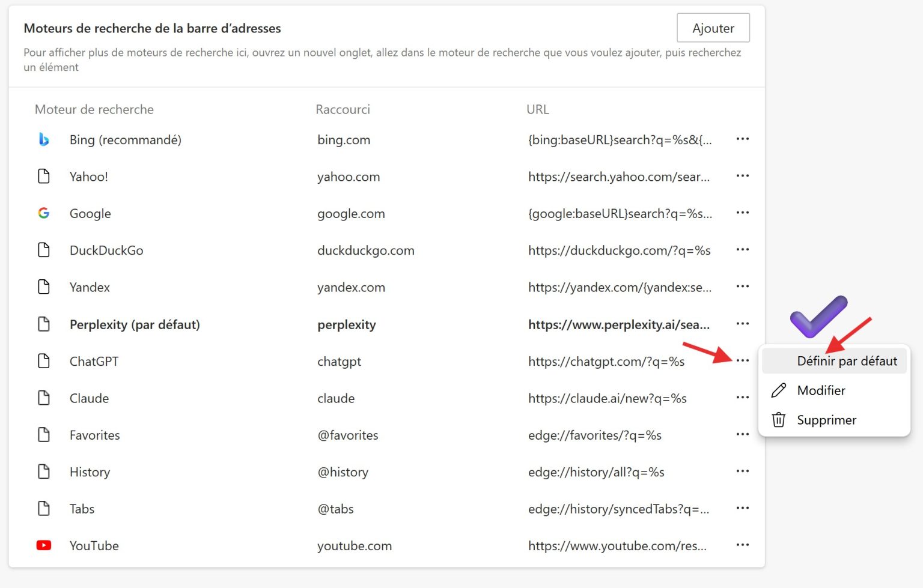Open more options for the Favorites row

tap(742, 434)
